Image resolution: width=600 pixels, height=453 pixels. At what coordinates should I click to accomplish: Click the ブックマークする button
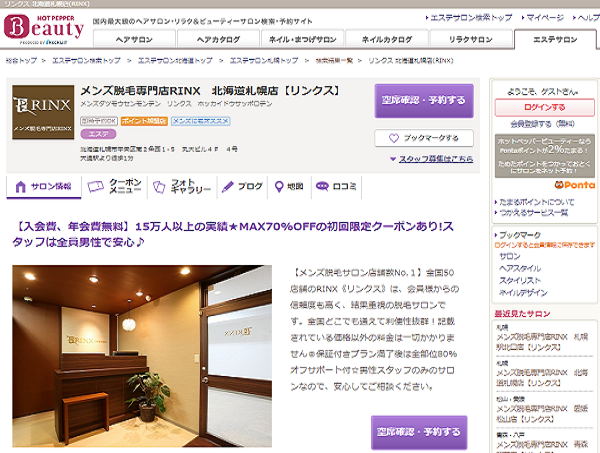pos(424,138)
